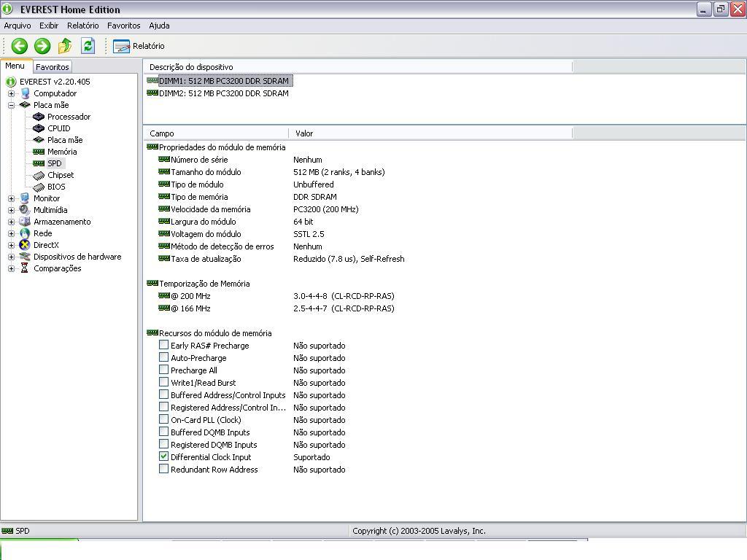Expand the DirectX tree node
Image resolution: width=747 pixels, height=560 pixels.
(x=12, y=245)
